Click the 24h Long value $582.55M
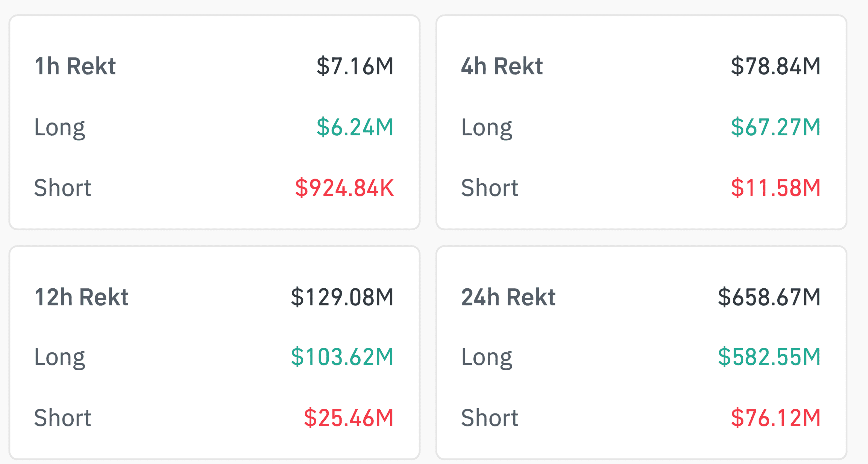The width and height of the screenshot is (868, 464). (x=769, y=357)
